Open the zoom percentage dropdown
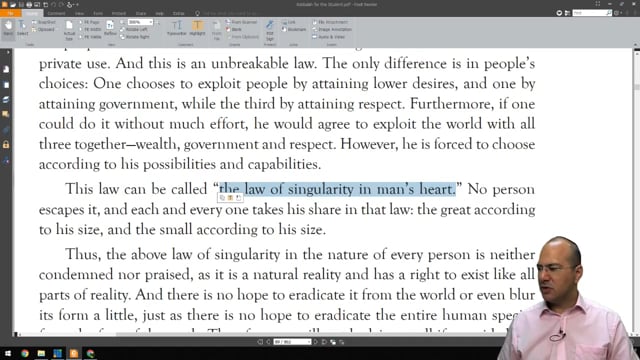This screenshot has width=640, height=360. tap(151, 22)
